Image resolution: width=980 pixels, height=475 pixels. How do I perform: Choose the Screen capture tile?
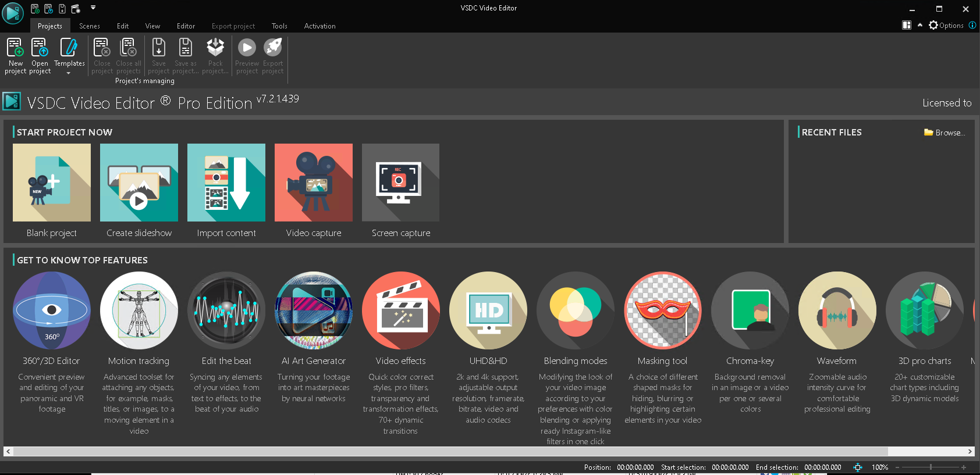401,183
